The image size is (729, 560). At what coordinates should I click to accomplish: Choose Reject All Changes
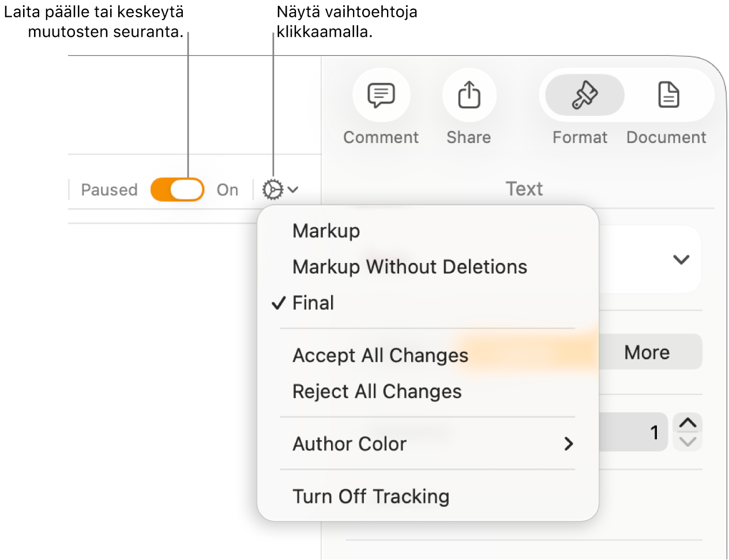coord(377,392)
